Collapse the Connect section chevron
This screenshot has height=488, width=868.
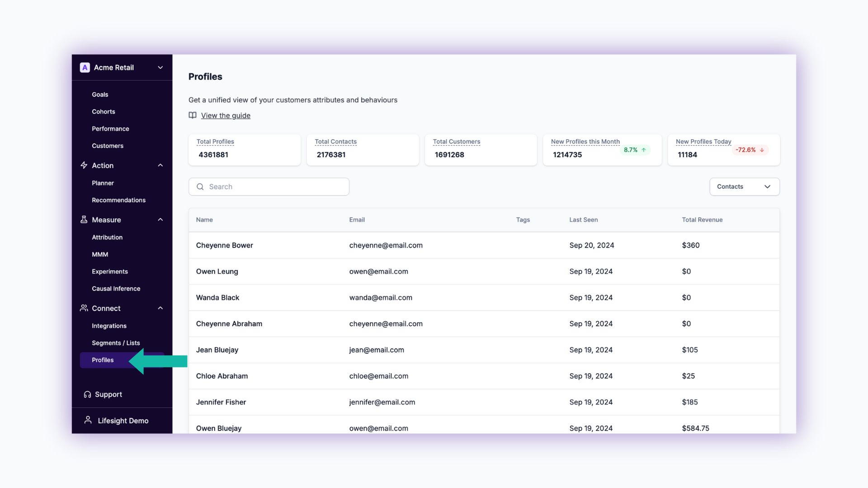[x=160, y=308]
